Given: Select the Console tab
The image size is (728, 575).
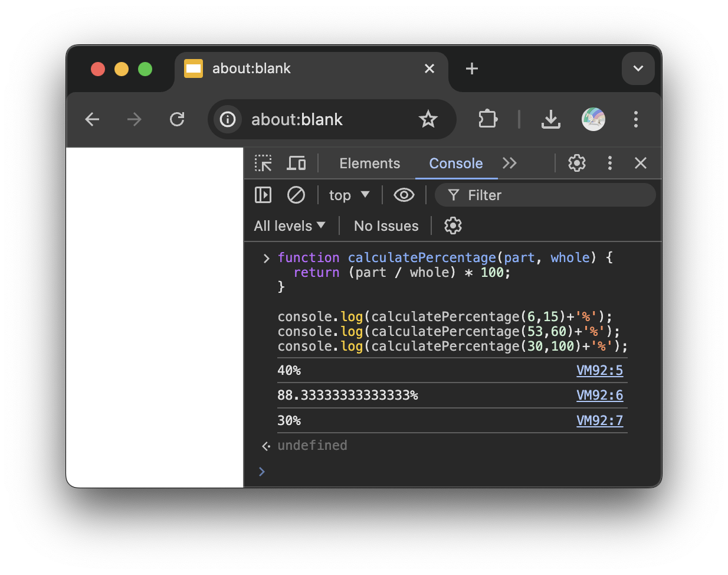Looking at the screenshot, I should click(456, 164).
